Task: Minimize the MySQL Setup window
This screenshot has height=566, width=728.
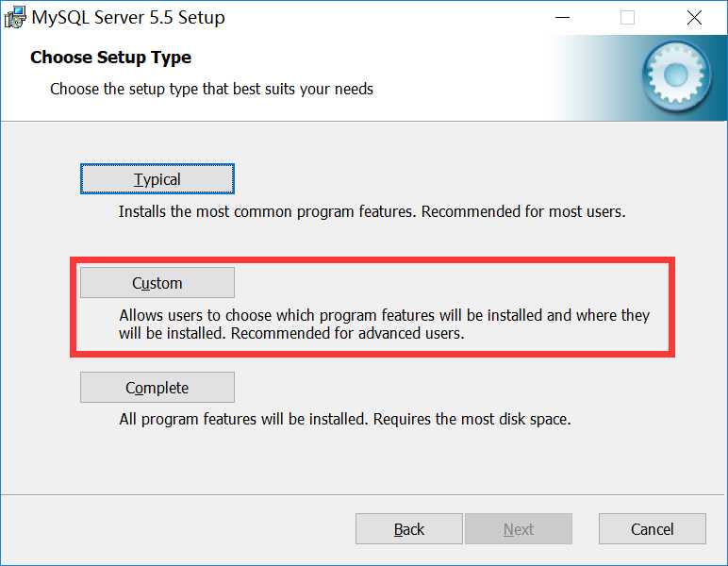Action: tap(562, 18)
